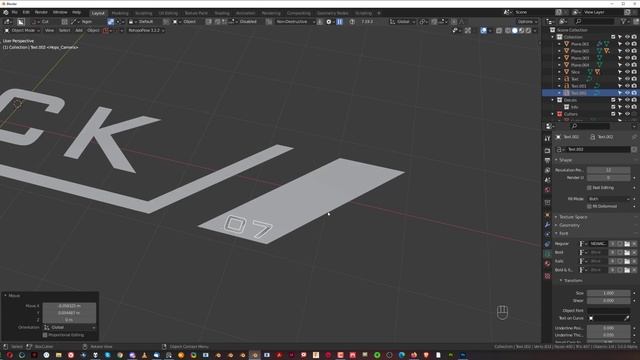Open the viewport Select menu
Screen dimensions: 640x360
point(64,31)
